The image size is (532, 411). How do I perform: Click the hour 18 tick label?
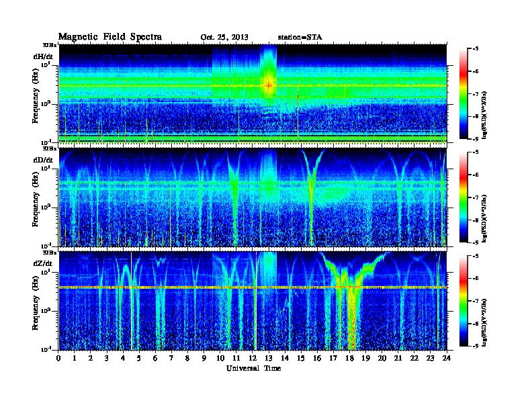350,358
